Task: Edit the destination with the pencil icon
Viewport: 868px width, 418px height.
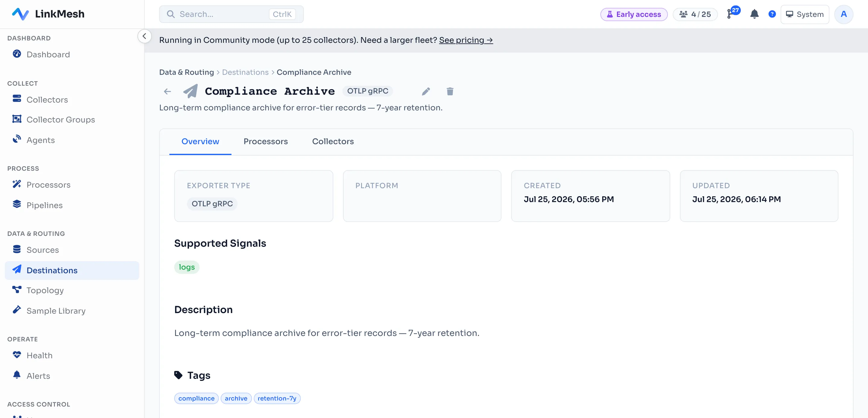Action: 426,91
